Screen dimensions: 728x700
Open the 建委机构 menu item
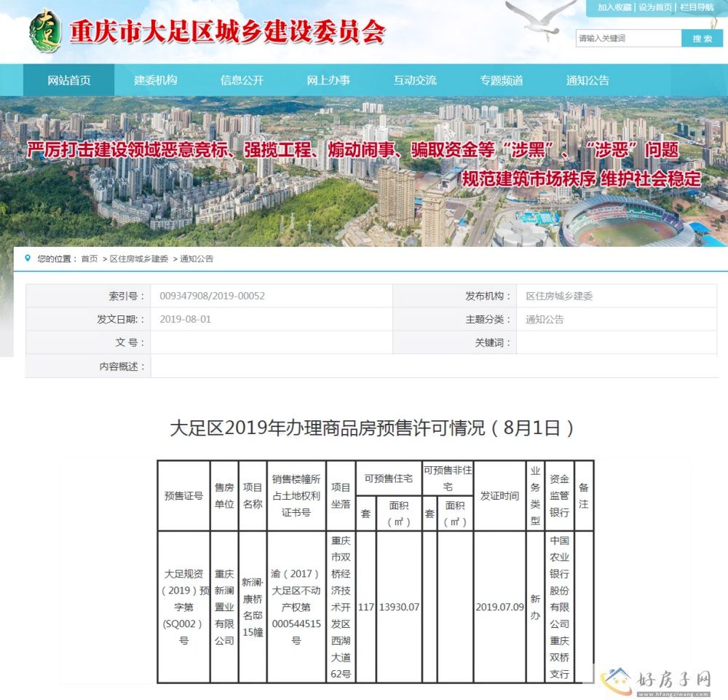pos(155,80)
